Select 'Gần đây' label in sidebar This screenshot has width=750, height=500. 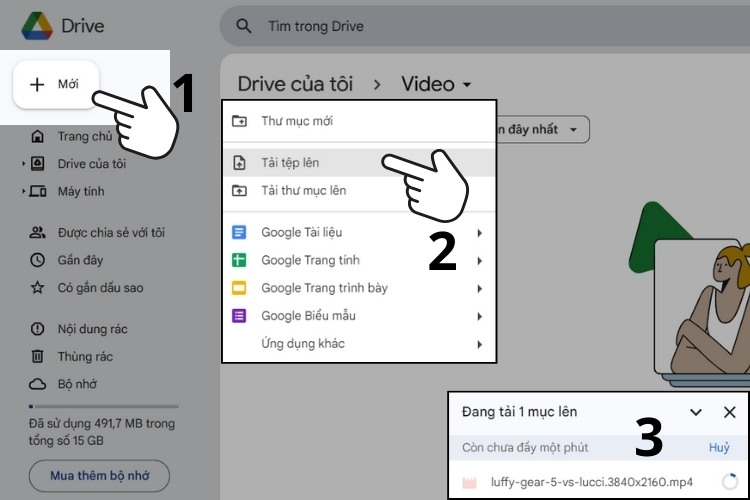[x=80, y=260]
